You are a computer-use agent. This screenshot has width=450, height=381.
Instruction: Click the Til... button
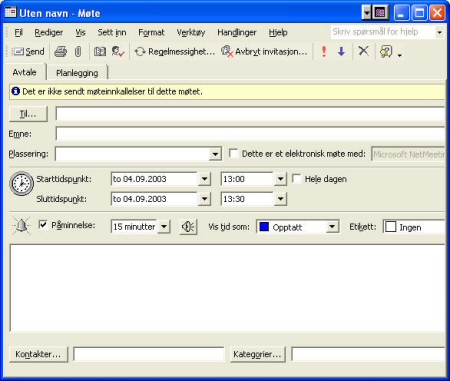28,114
